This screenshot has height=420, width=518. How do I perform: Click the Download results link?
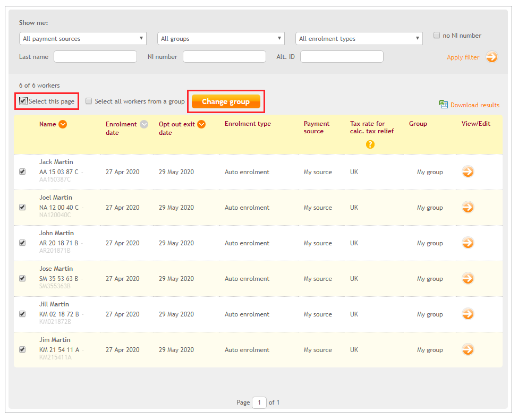click(x=475, y=105)
